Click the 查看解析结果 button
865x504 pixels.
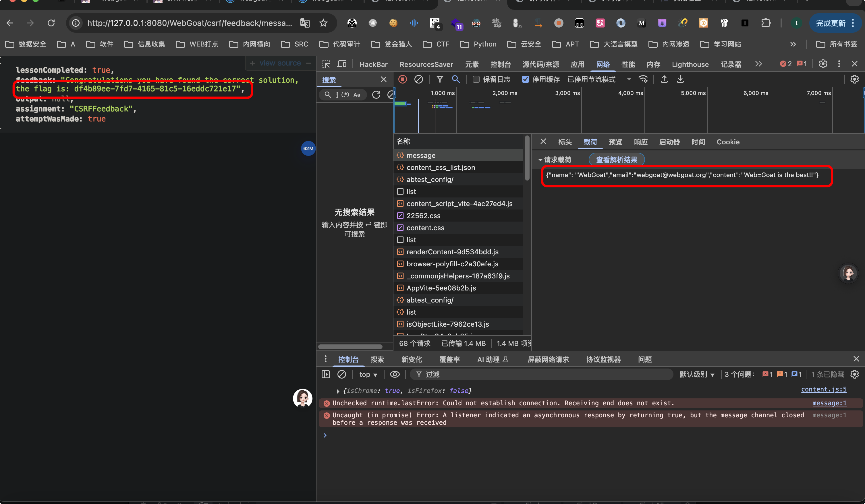pyautogui.click(x=617, y=160)
